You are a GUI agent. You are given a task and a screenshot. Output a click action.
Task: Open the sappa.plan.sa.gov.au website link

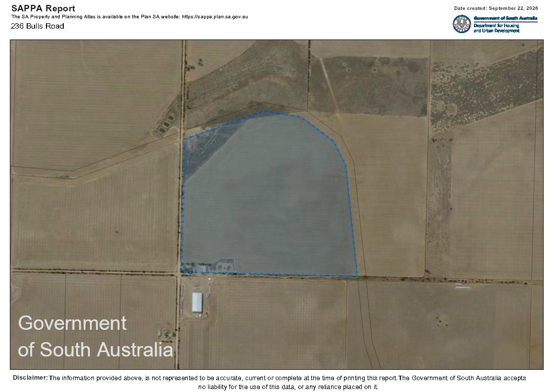215,17
